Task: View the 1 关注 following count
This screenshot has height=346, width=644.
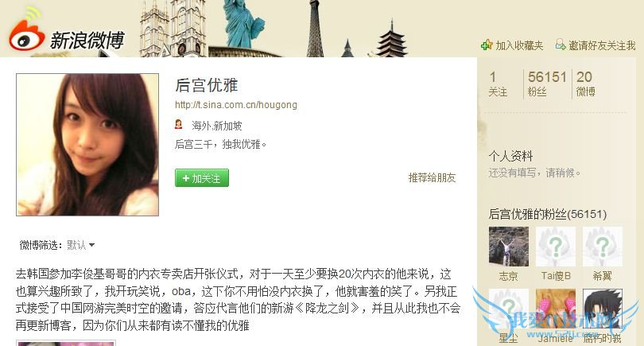Action: (498, 84)
